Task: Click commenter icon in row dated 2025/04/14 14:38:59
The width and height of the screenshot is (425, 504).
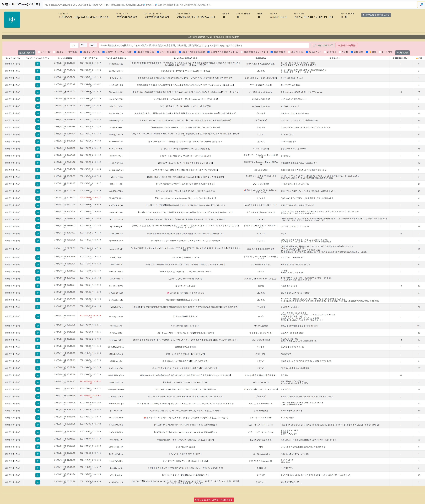Action: coord(38,92)
